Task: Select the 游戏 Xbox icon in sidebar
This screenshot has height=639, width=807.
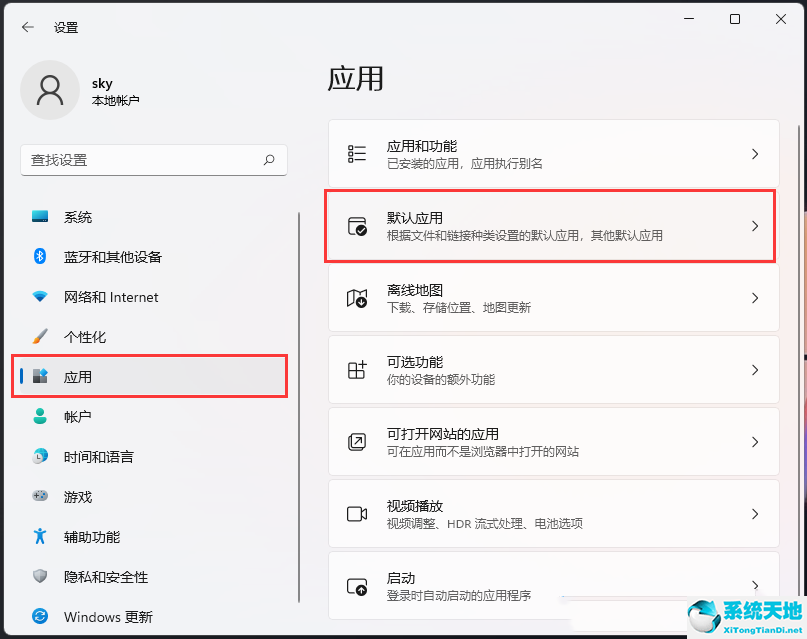Action: (40, 497)
